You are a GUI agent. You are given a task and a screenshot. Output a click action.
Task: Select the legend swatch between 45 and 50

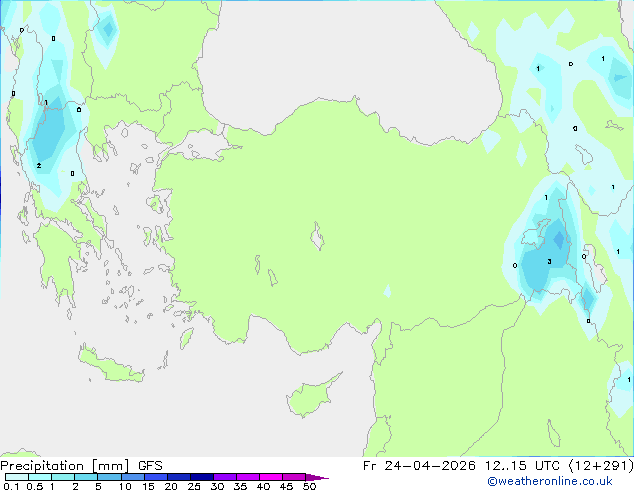point(294,477)
